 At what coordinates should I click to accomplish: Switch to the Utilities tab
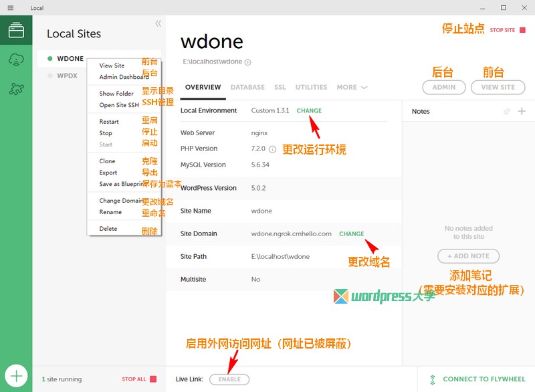coord(311,88)
